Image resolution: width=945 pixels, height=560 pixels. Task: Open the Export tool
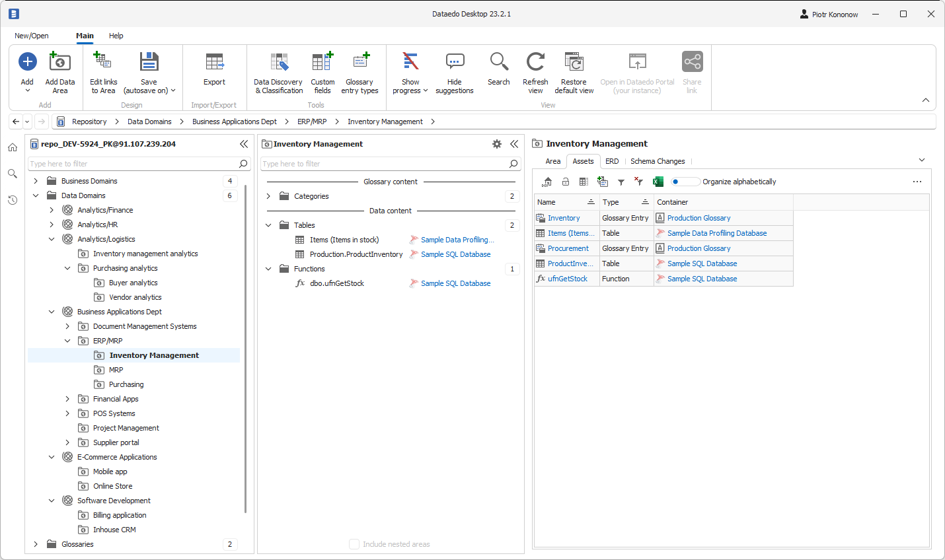tap(214, 69)
